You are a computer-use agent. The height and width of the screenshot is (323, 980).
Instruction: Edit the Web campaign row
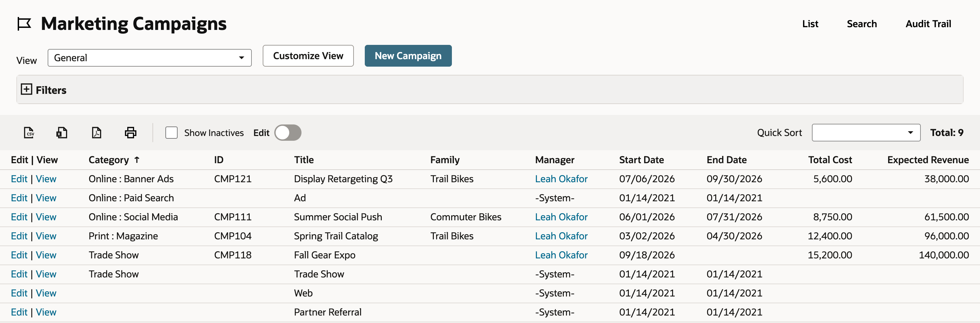pos(19,293)
